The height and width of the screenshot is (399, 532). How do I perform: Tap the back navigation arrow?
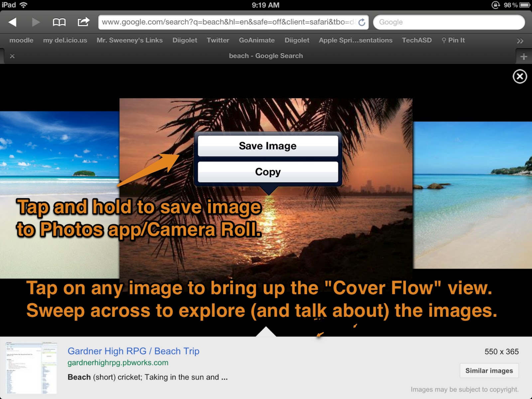click(12, 22)
